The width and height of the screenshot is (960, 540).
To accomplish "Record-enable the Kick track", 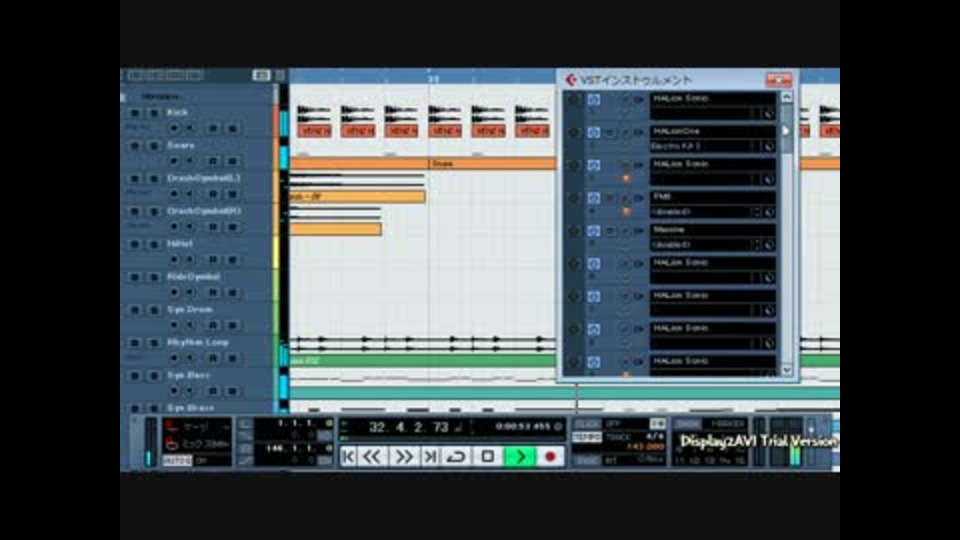I will click(174, 128).
